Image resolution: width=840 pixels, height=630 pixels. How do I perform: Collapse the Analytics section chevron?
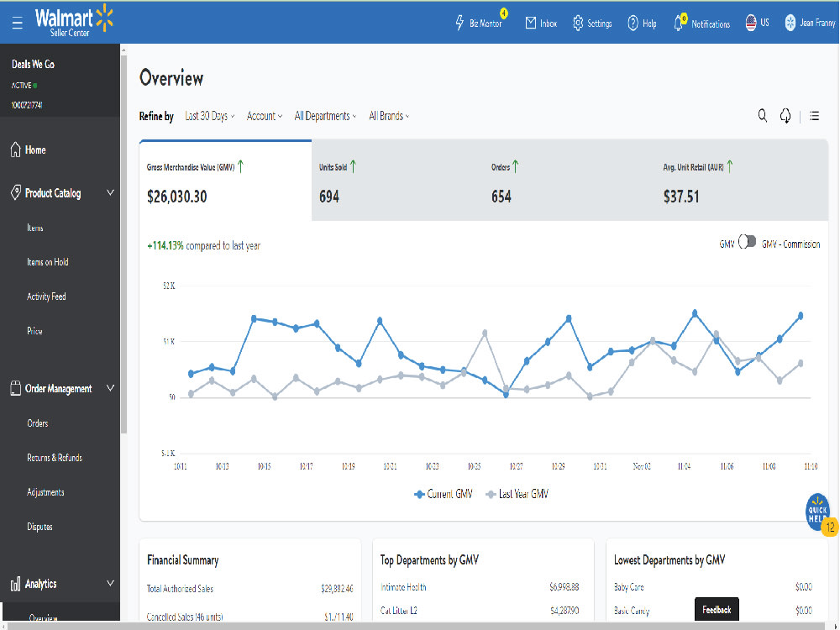(x=110, y=584)
